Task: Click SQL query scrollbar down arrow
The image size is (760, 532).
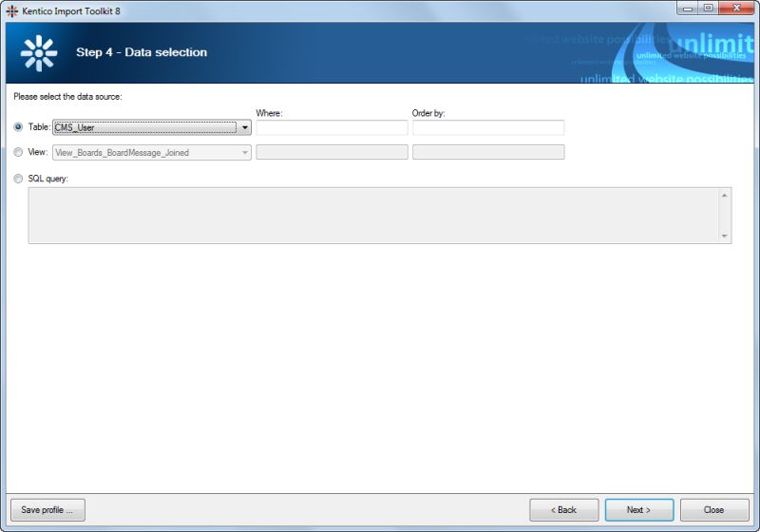Action: [x=725, y=236]
